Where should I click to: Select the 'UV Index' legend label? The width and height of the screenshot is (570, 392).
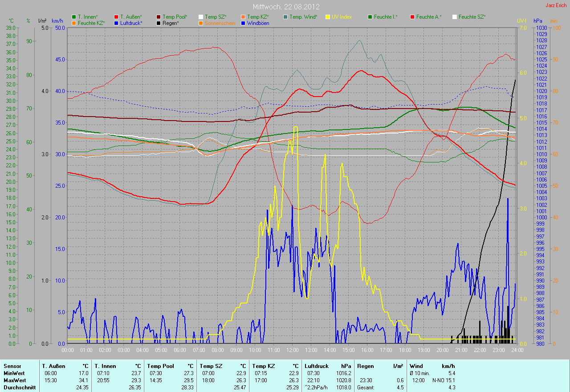342,17
